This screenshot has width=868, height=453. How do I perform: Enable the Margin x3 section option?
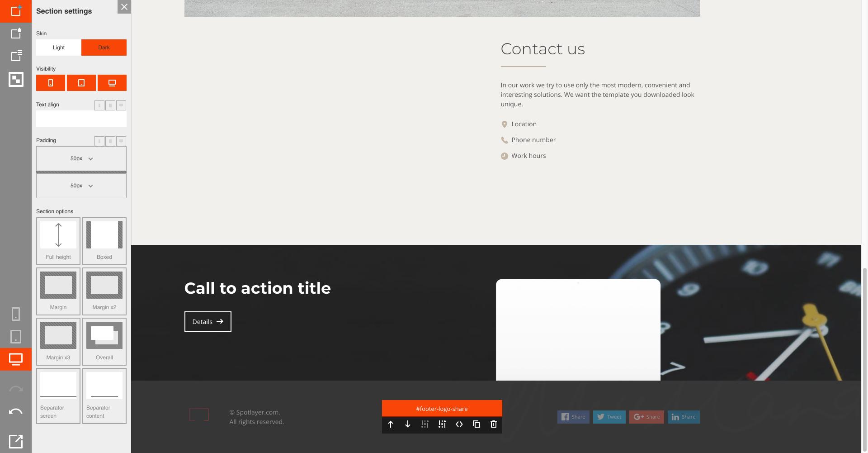[58, 342]
